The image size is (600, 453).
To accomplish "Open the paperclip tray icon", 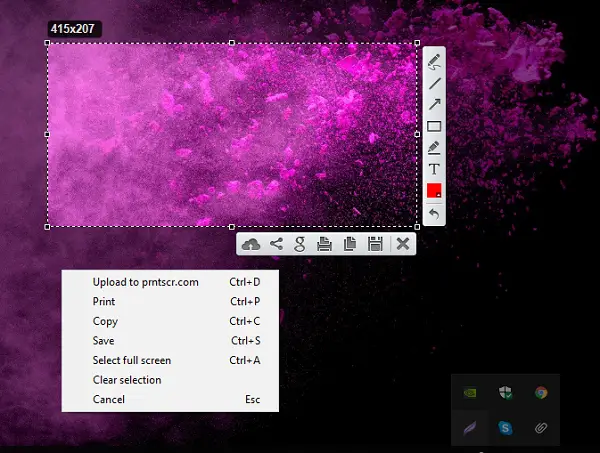I will pos(541,428).
